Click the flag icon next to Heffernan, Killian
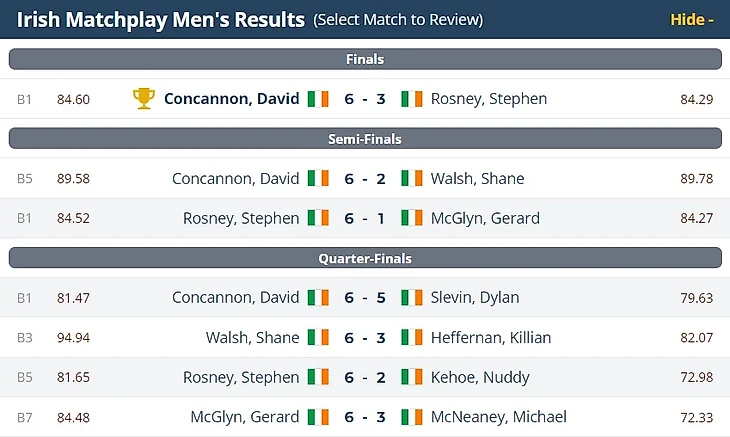 coord(412,337)
